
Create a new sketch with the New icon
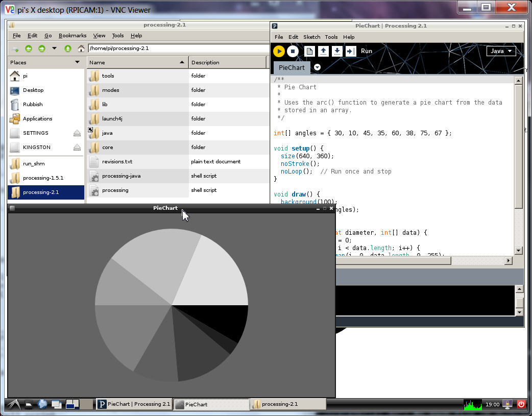(x=309, y=51)
